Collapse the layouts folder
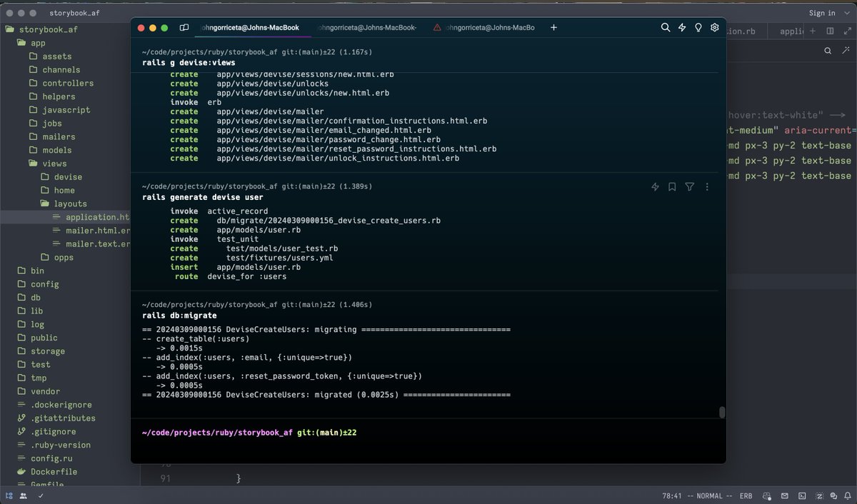The height and width of the screenshot is (504, 857). pyautogui.click(x=64, y=203)
